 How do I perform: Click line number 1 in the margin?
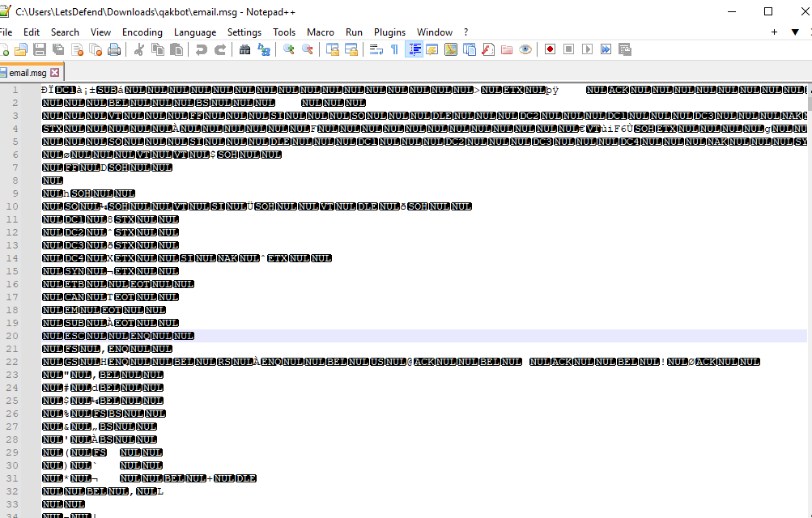pyautogui.click(x=15, y=90)
